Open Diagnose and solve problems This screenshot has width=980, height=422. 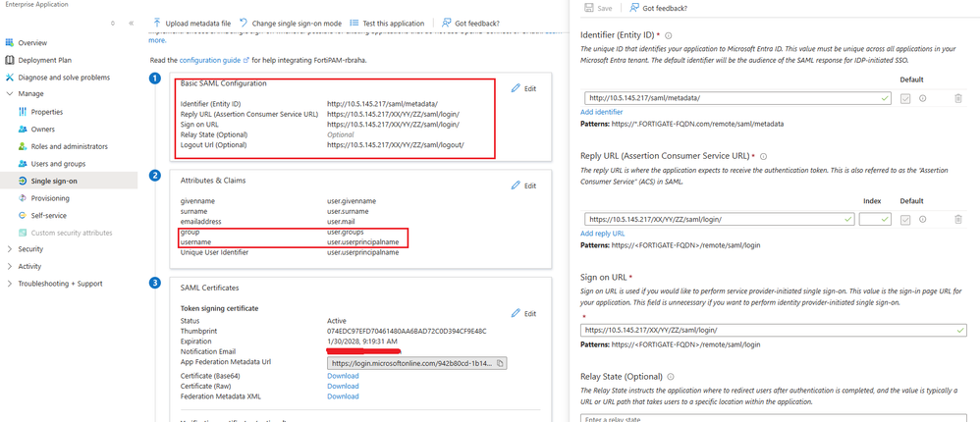(x=64, y=78)
